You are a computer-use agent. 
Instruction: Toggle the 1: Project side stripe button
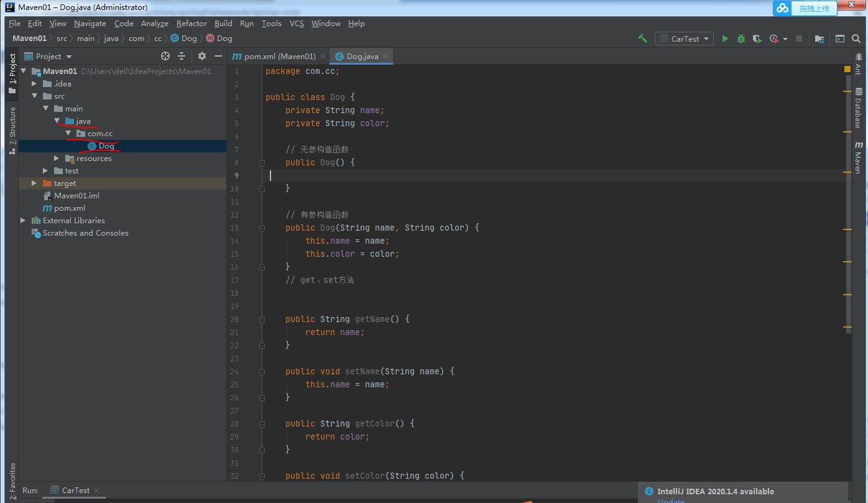12,73
